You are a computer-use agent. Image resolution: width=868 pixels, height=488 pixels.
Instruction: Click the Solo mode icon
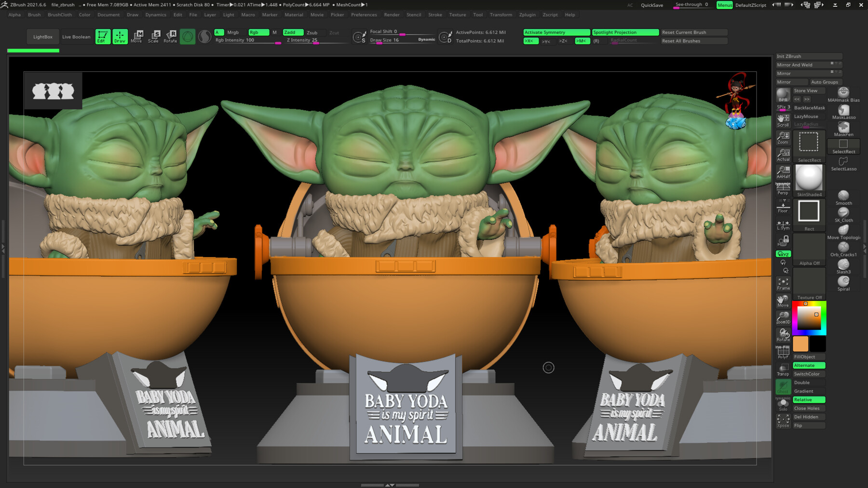pos(784,403)
